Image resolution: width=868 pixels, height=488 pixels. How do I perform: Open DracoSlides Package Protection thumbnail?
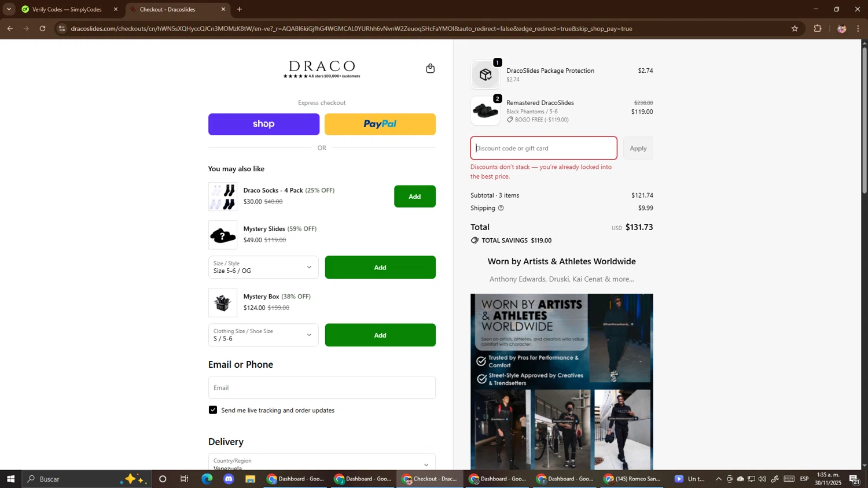click(x=486, y=75)
